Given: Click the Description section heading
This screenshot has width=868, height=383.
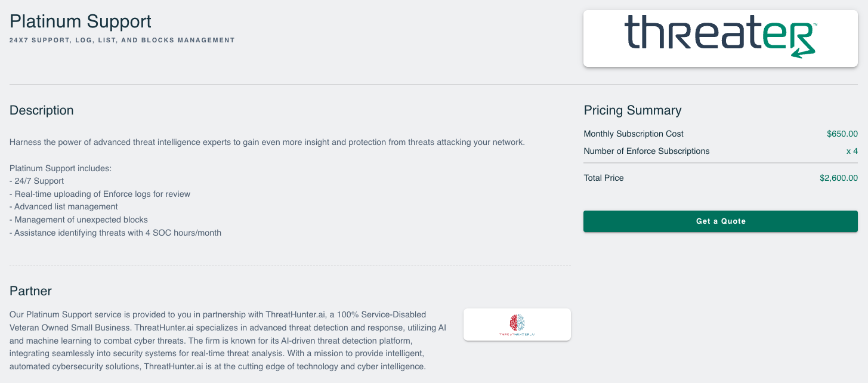Looking at the screenshot, I should point(42,110).
